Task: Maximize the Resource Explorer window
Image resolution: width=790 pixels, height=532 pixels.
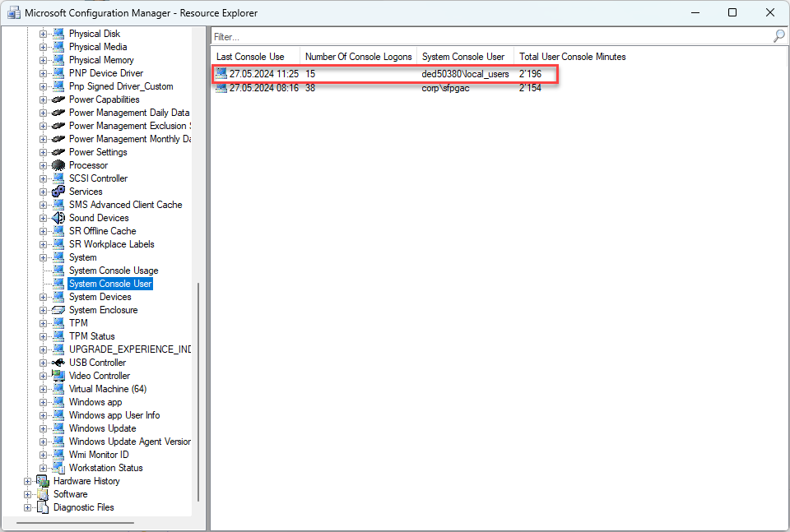Action: tap(732, 12)
